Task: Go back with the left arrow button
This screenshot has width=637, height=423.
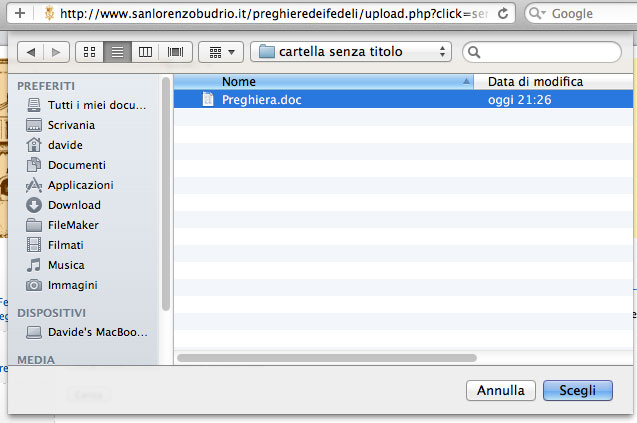Action: tap(30, 52)
